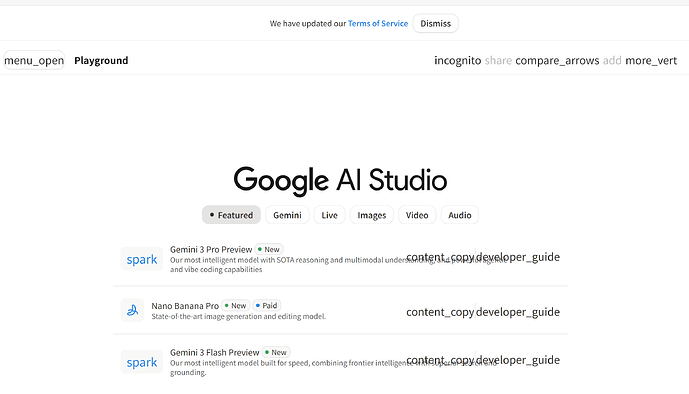689x394 pixels.
Task: Click the Paid badge on Nano Banana Pro
Action: coord(267,305)
